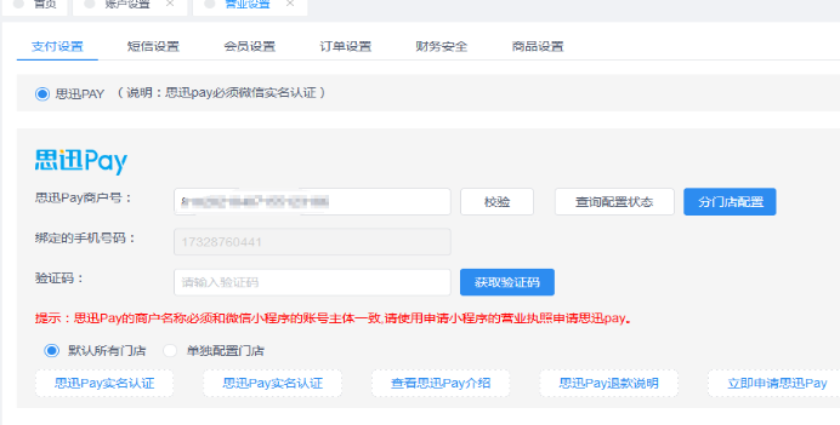Viewport: 840px width, 425px height.
Task: Select the 思迅PAY radio option
Action: pyautogui.click(x=42, y=94)
